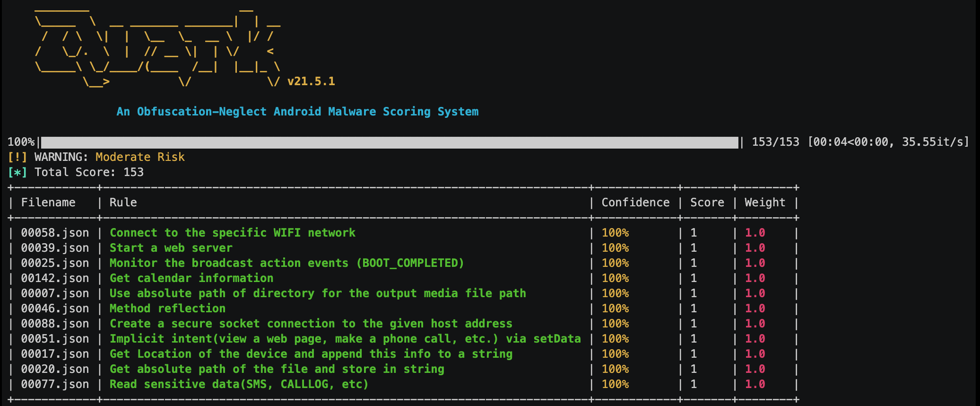The height and width of the screenshot is (406, 980).
Task: Click the 00058.json filename
Action: tap(55, 233)
